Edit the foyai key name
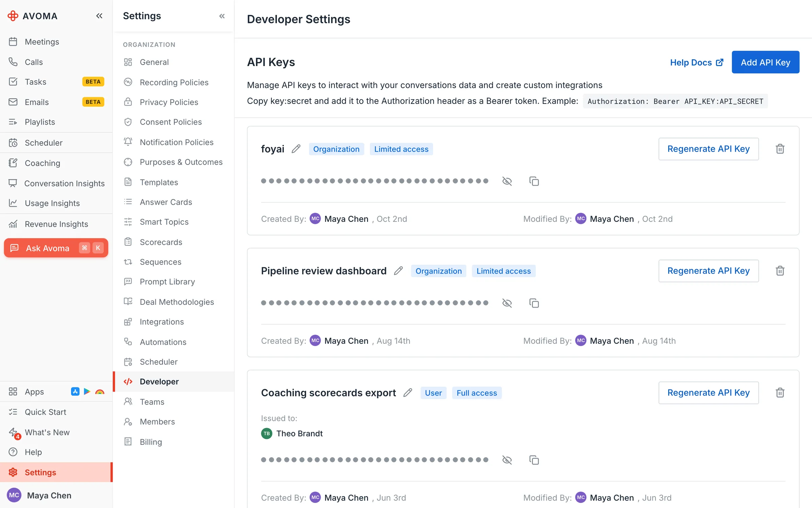The width and height of the screenshot is (812, 508). click(296, 149)
